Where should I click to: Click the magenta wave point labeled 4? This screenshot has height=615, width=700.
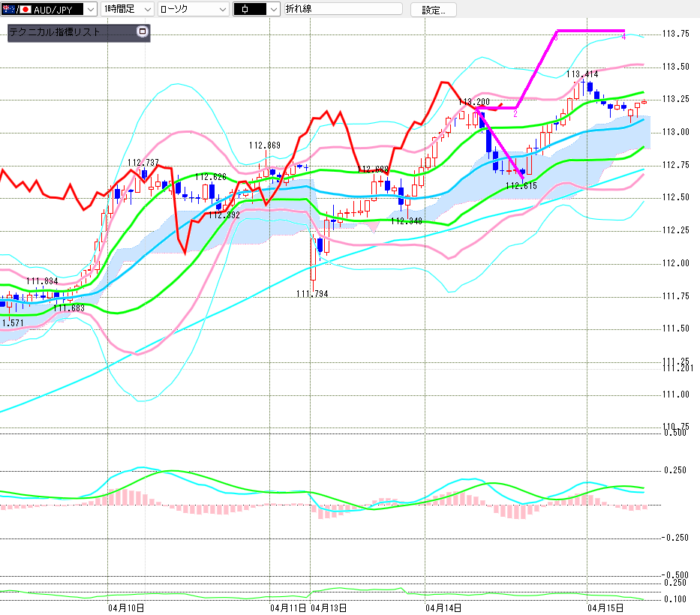624,36
